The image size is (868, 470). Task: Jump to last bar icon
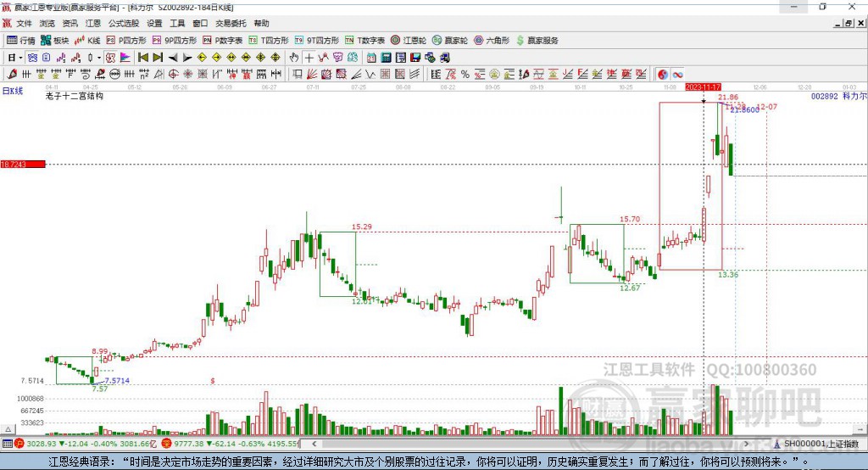pyautogui.click(x=158, y=58)
